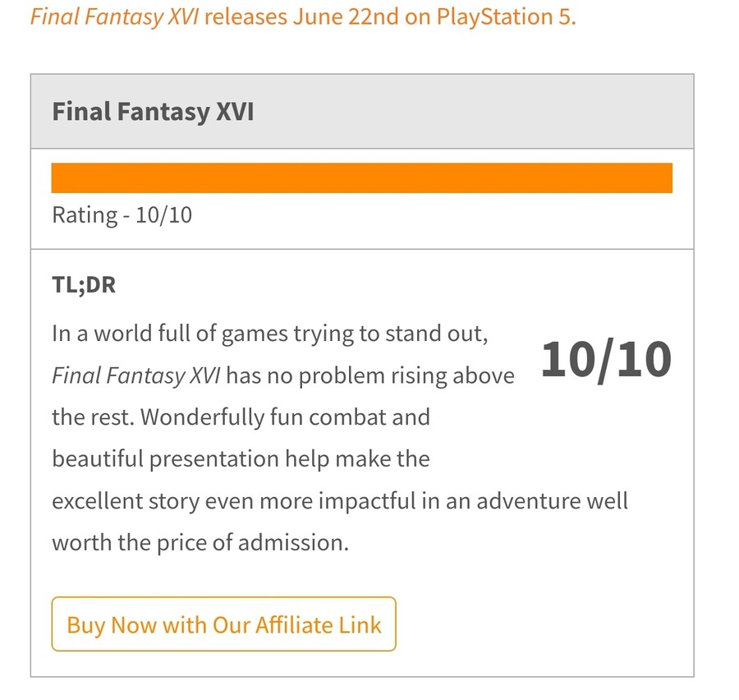Click the "beautiful presentation help make the" line

point(241,458)
